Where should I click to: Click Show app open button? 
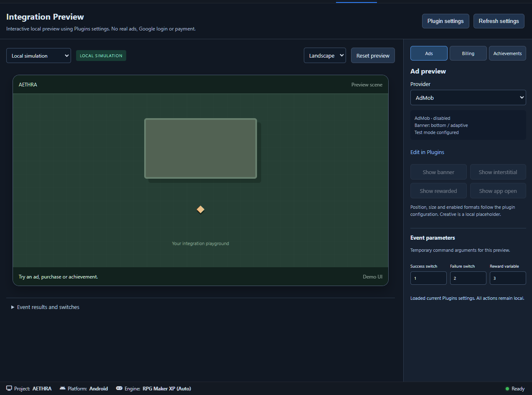498,191
